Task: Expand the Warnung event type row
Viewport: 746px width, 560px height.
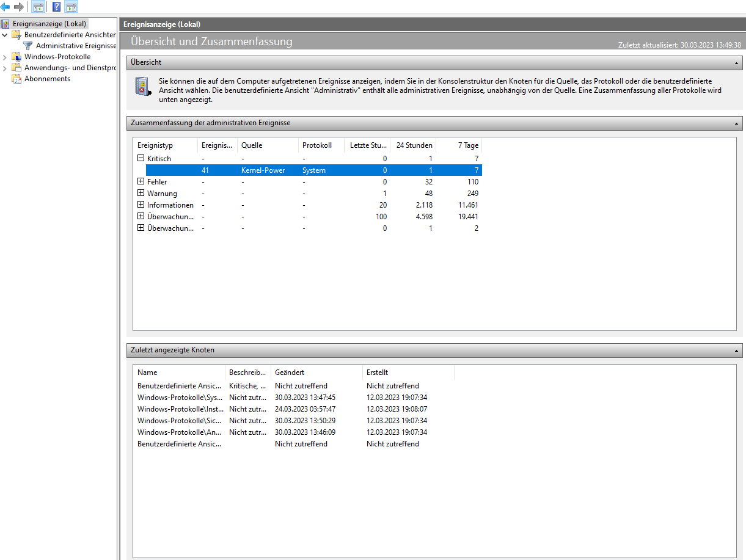Action: pos(141,193)
